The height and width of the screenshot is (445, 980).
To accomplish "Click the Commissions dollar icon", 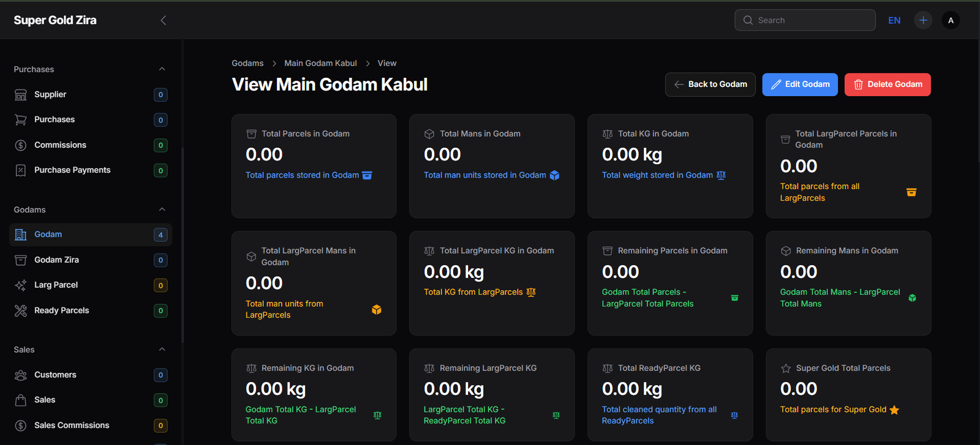I will [21, 145].
